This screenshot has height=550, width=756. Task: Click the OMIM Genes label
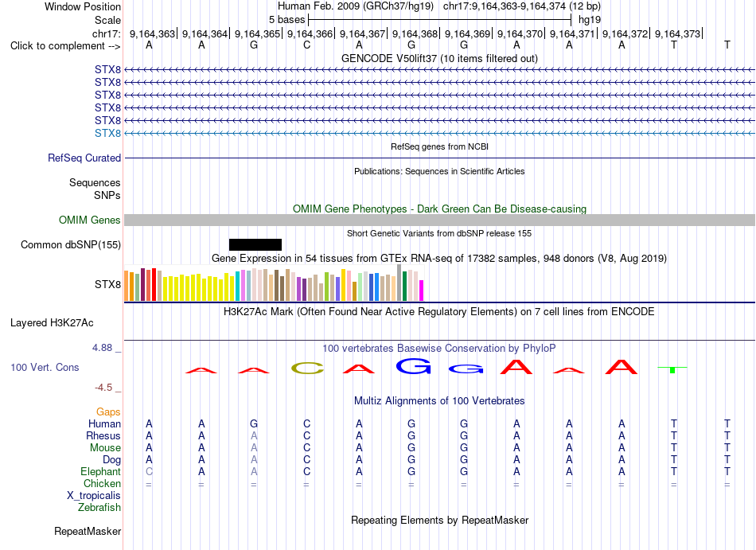pos(89,220)
